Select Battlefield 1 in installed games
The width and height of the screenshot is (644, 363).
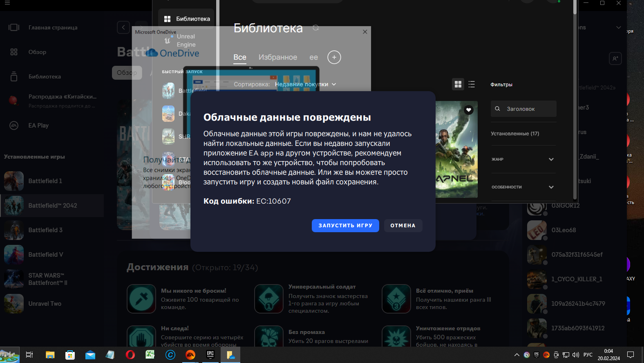[x=52, y=181]
